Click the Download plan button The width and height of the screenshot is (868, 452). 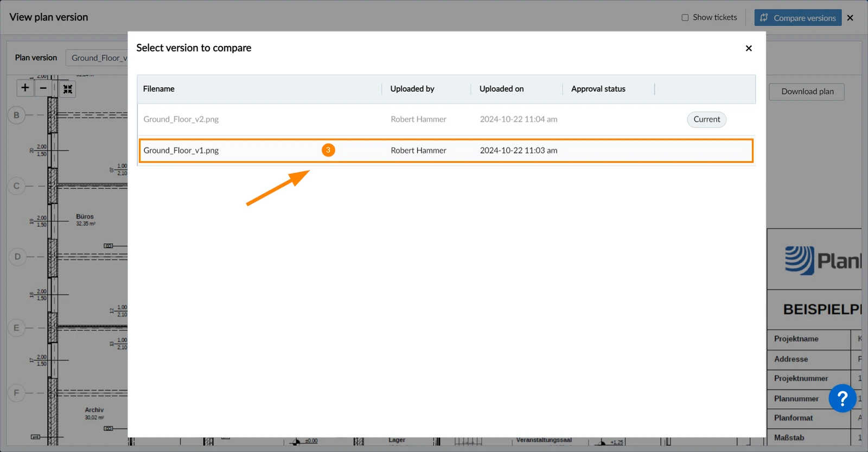click(807, 92)
